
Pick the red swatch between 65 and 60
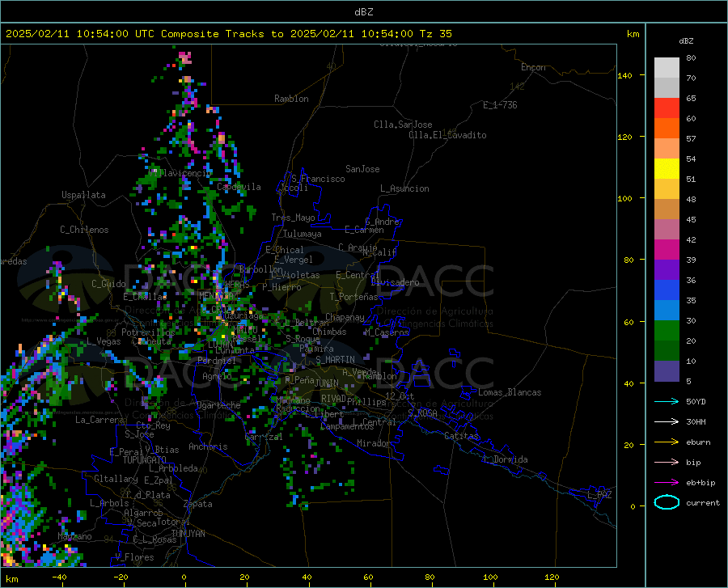tap(667, 108)
